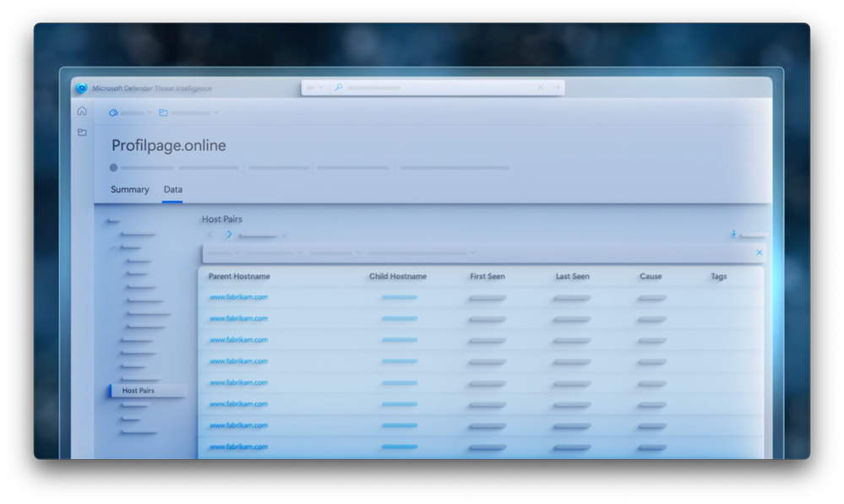
Task: Sort by the Parent Hostname column header
Action: click(x=239, y=276)
